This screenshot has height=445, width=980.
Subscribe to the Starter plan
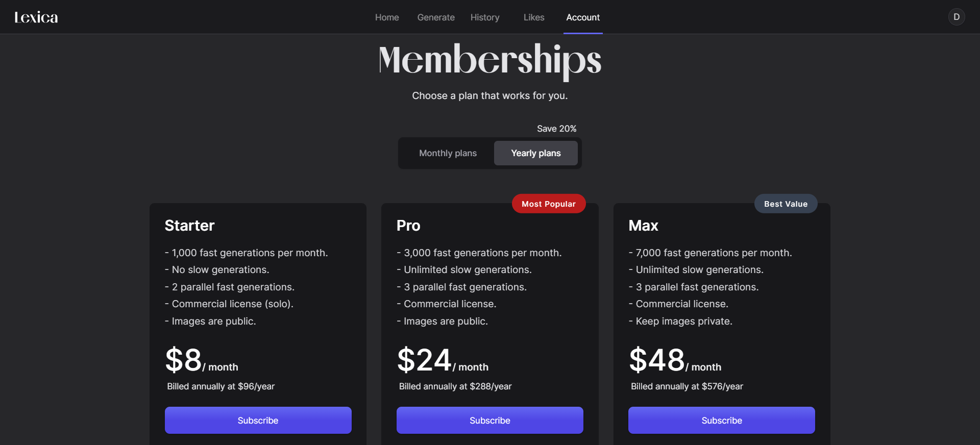(x=258, y=421)
